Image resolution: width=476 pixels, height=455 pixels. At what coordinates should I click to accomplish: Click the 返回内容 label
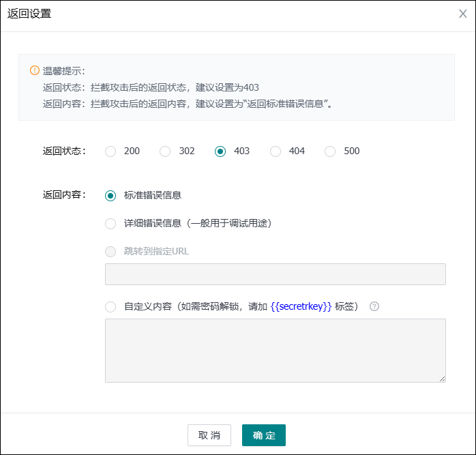coord(64,194)
